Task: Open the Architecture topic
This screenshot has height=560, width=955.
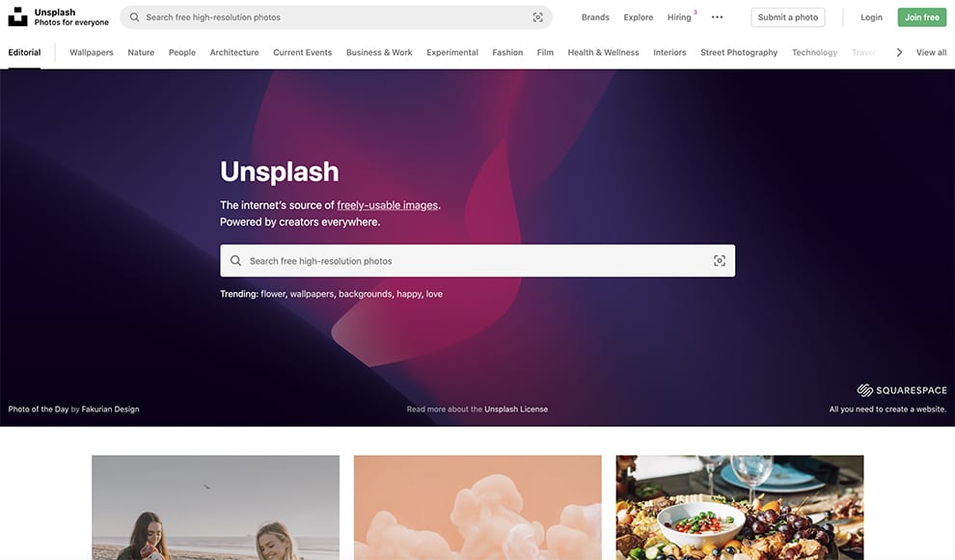Action: [234, 52]
